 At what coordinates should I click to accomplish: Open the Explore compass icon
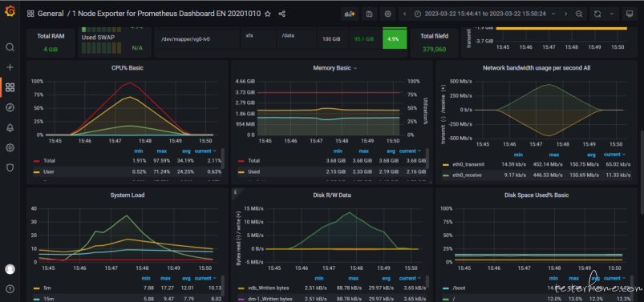10,107
